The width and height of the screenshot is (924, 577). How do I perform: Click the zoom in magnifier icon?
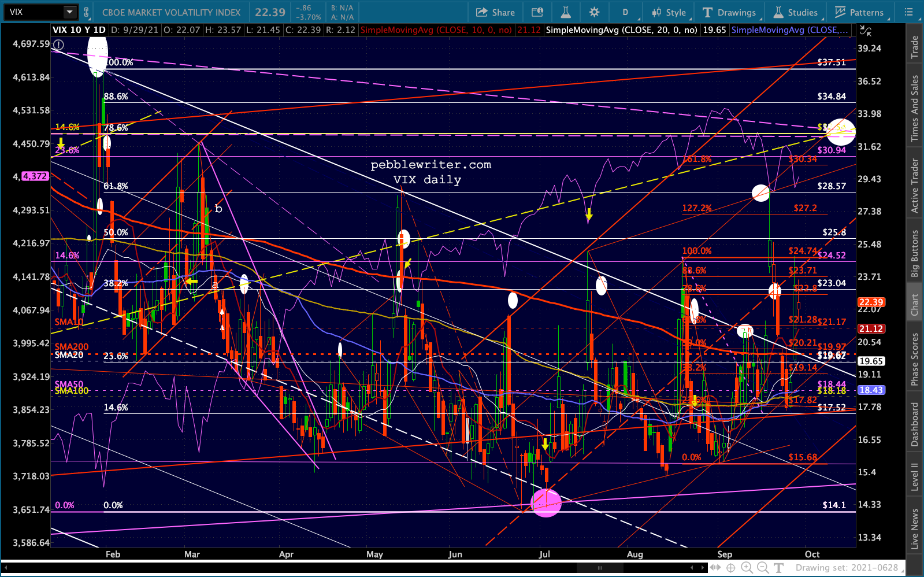coord(747,567)
